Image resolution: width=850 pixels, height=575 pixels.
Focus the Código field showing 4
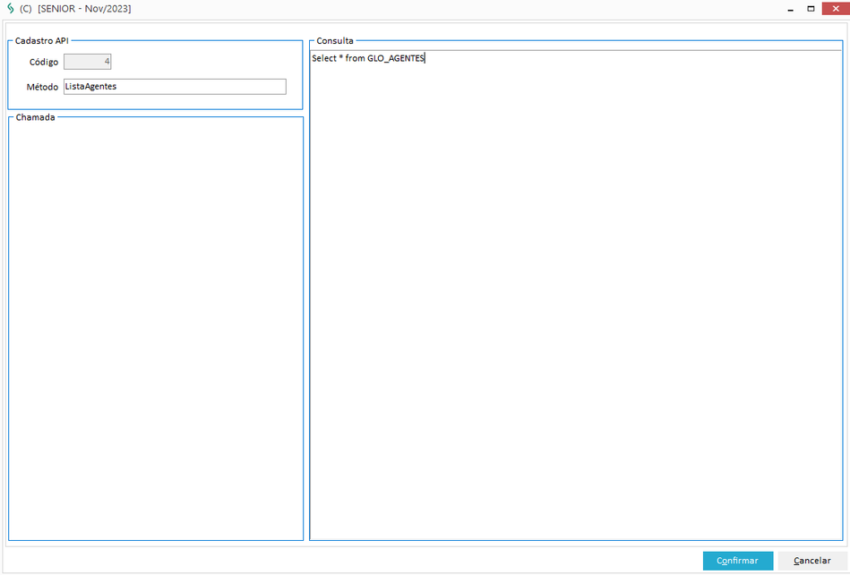pos(88,62)
